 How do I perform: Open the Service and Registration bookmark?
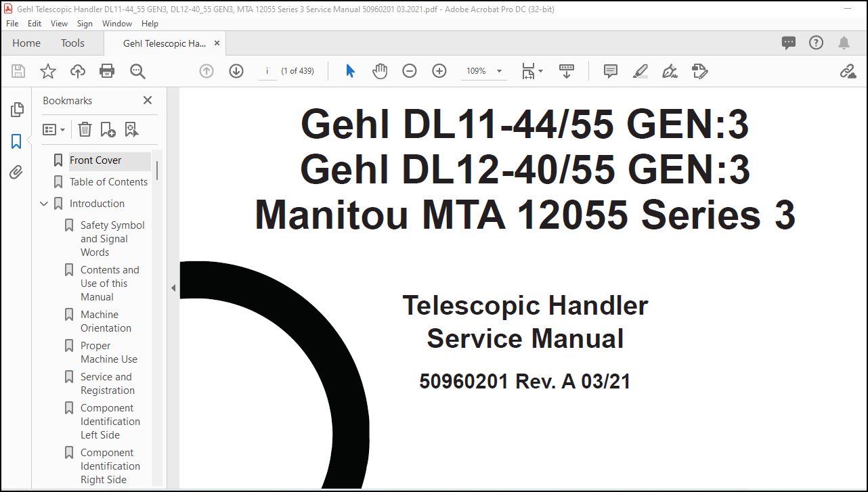point(107,384)
